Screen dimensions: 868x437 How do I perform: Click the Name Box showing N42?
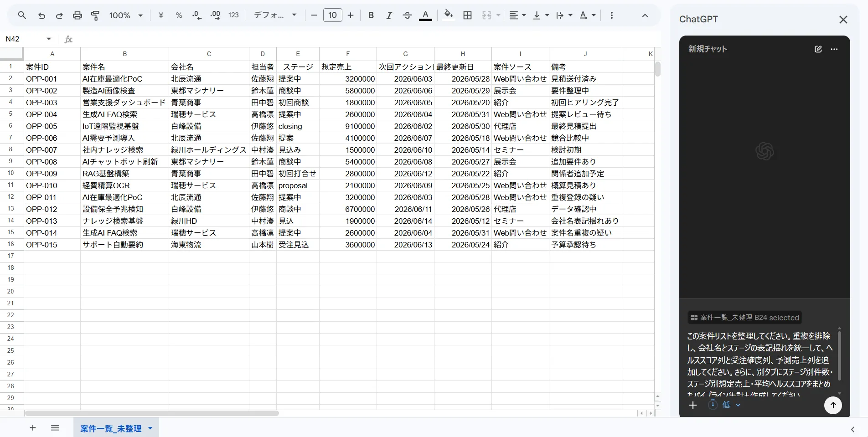23,39
